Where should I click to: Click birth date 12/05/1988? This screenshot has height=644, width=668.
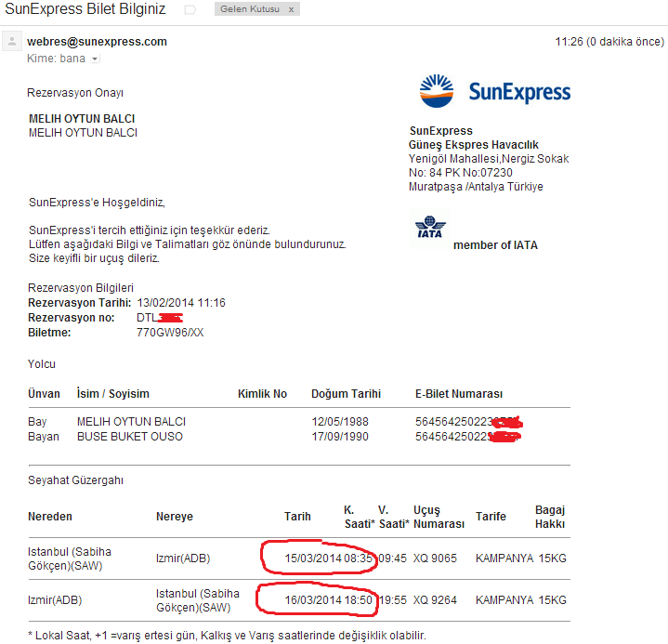pyautogui.click(x=340, y=422)
